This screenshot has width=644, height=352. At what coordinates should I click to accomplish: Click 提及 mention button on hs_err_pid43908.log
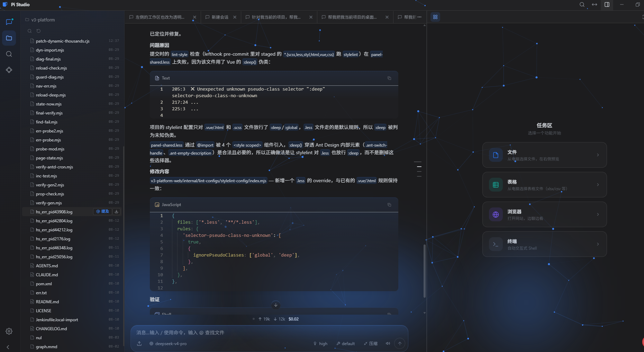102,212
